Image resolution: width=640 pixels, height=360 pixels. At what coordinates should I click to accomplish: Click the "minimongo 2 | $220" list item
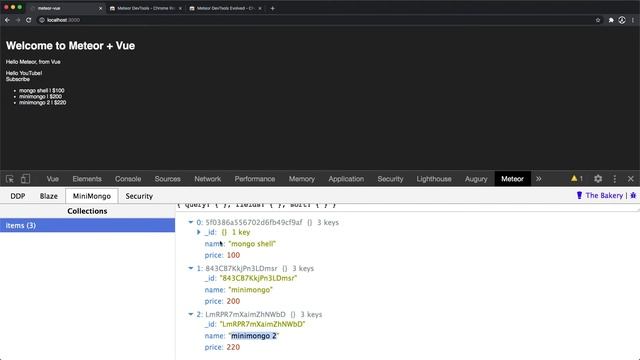[42, 103]
